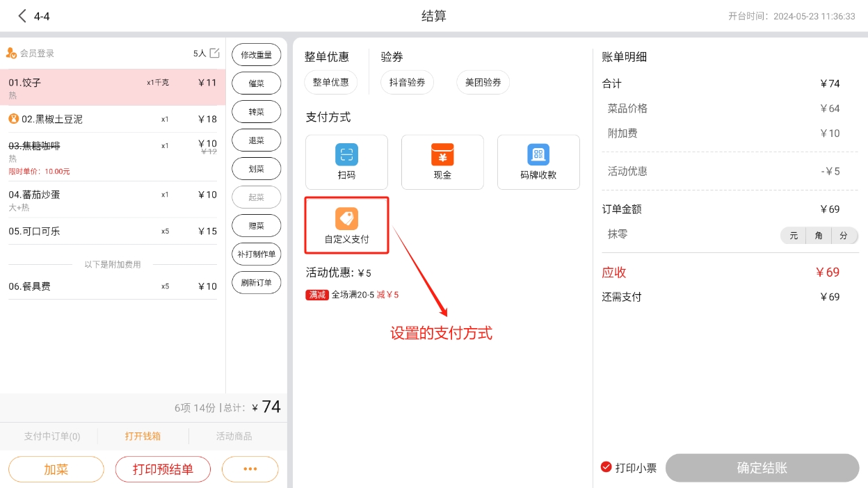This screenshot has width=868, height=488.
Task: Toggle the print receipt (打印小票) checkbox
Action: pos(606,467)
